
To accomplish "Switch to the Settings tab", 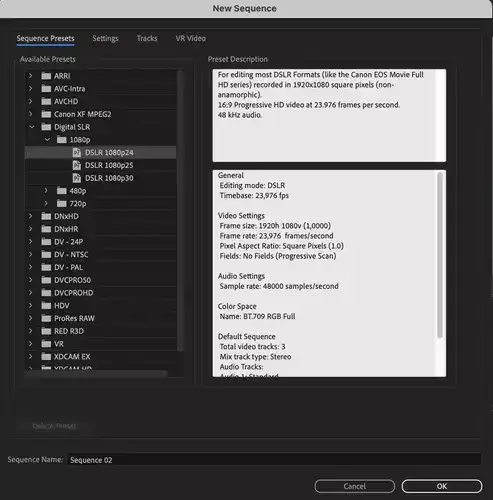I will point(105,39).
